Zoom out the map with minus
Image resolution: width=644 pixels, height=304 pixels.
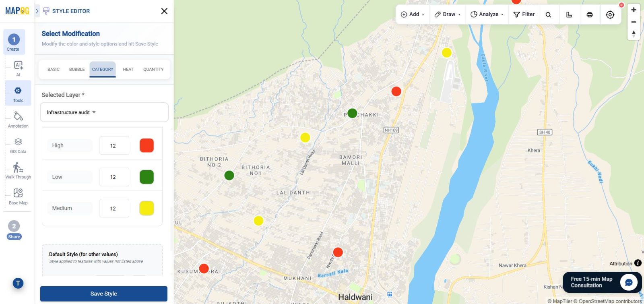(634, 22)
